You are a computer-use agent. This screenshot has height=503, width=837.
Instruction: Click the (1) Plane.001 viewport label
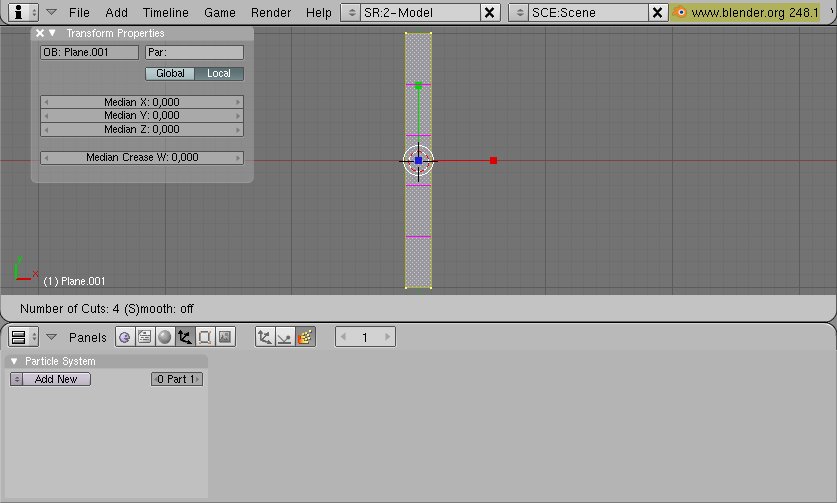[x=74, y=281]
